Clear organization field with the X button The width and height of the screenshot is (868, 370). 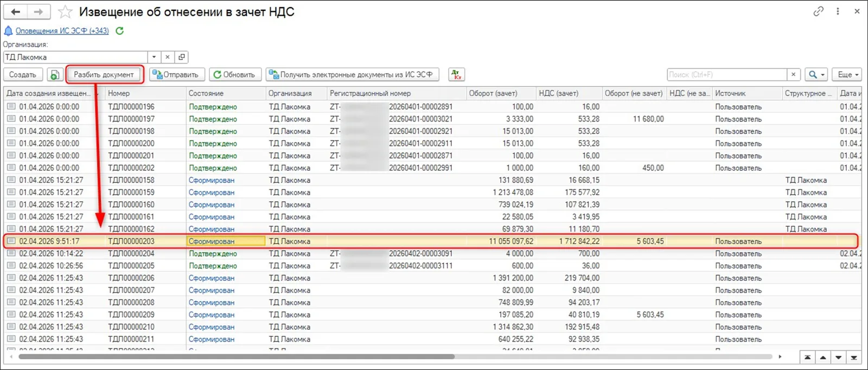coord(168,57)
